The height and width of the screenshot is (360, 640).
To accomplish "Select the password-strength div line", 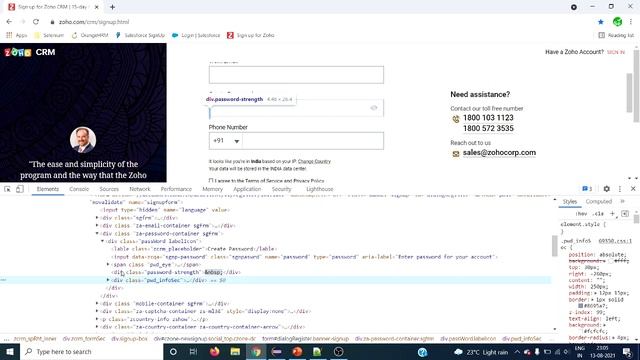I will pyautogui.click(x=177, y=272).
